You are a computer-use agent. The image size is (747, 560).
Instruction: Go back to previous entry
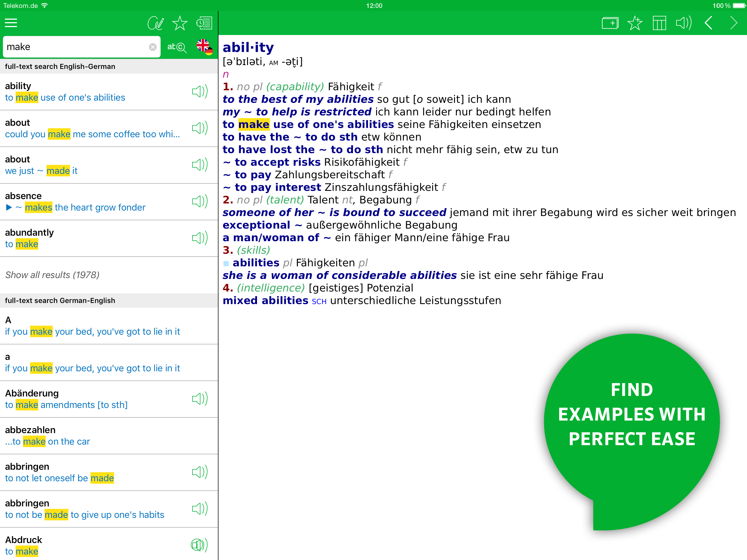pyautogui.click(x=709, y=23)
